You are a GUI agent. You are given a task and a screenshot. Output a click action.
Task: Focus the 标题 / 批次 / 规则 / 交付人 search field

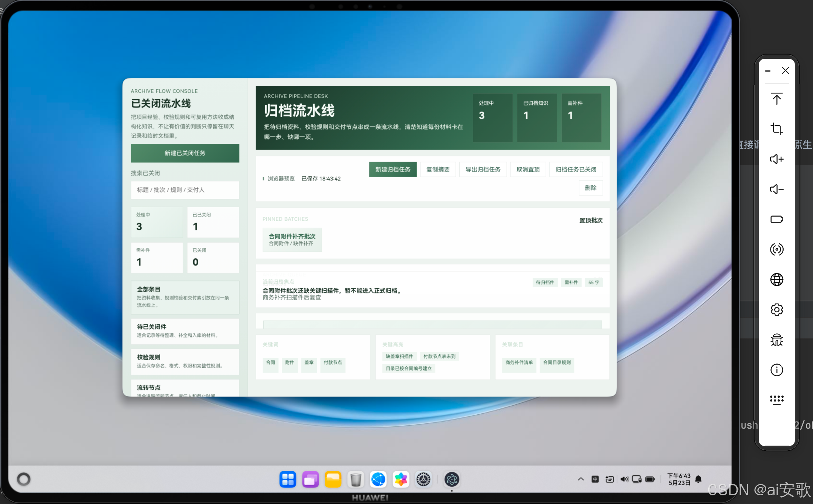(x=185, y=190)
